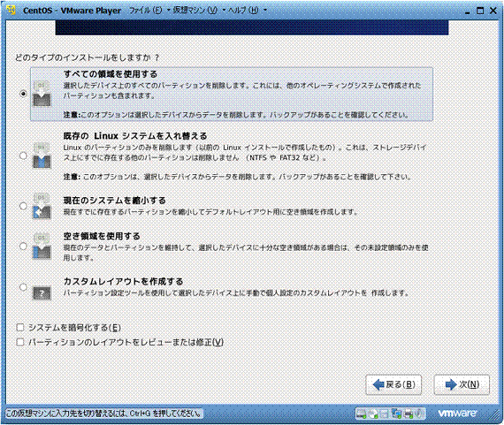This screenshot has height=425, width=504.
Task: Select the '現在のシステムを縮小する' radio button
Action: [23, 206]
